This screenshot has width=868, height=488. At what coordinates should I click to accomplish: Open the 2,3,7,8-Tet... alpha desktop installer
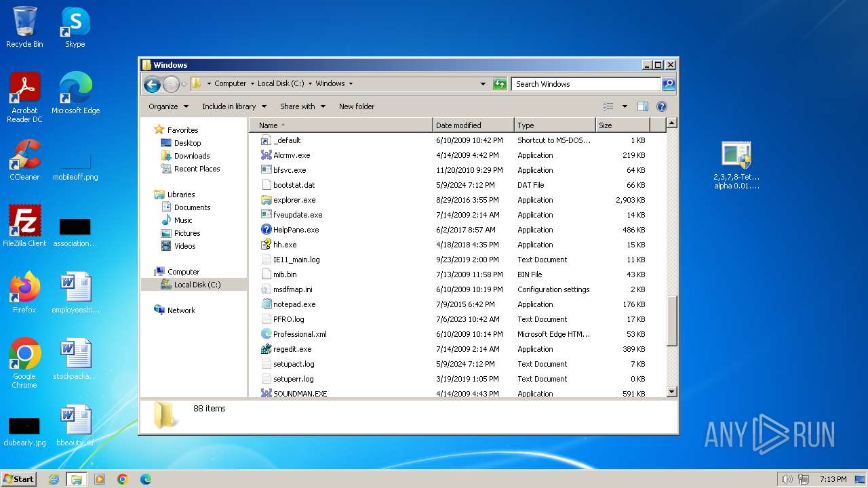click(736, 165)
